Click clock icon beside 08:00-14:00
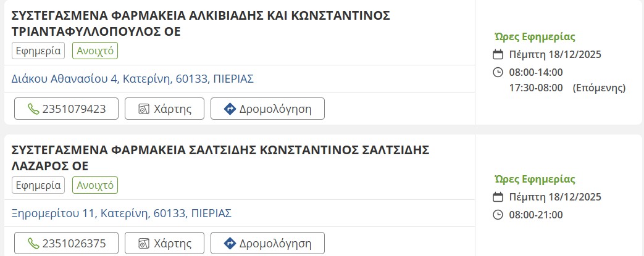Image resolution: width=644 pixels, height=256 pixels. tap(498, 72)
